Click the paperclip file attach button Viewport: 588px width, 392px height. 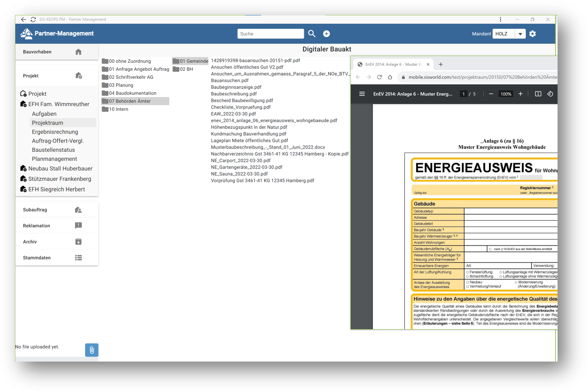click(x=92, y=350)
